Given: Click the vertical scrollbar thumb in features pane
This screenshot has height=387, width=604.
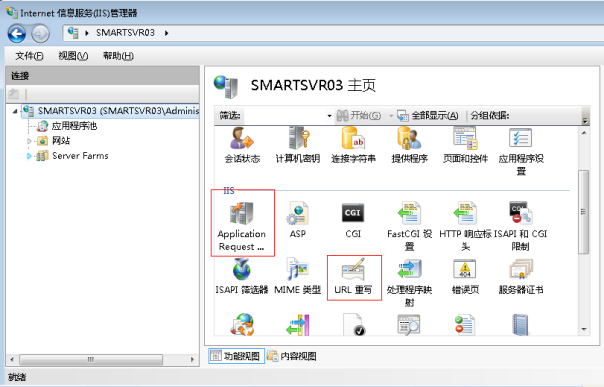Looking at the screenshot, I should 584,212.
